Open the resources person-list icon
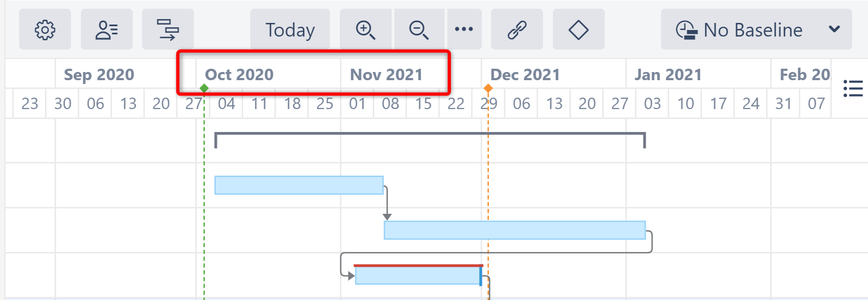The width and height of the screenshot is (868, 300). coord(107,29)
